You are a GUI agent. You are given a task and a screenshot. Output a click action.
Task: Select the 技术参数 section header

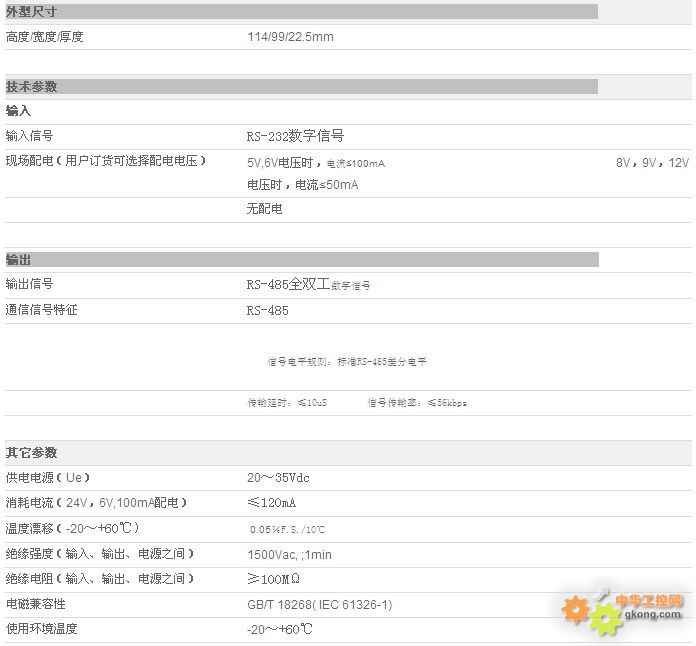point(32,87)
